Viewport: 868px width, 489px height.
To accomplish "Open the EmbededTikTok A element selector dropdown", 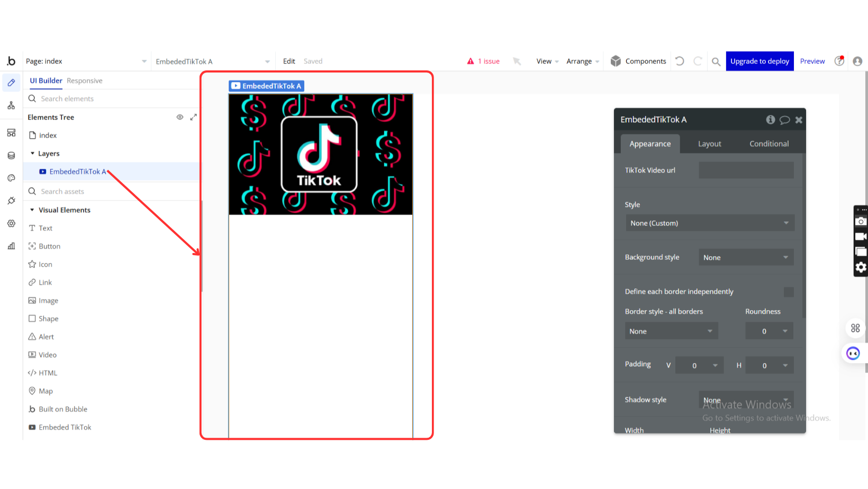I will click(213, 61).
